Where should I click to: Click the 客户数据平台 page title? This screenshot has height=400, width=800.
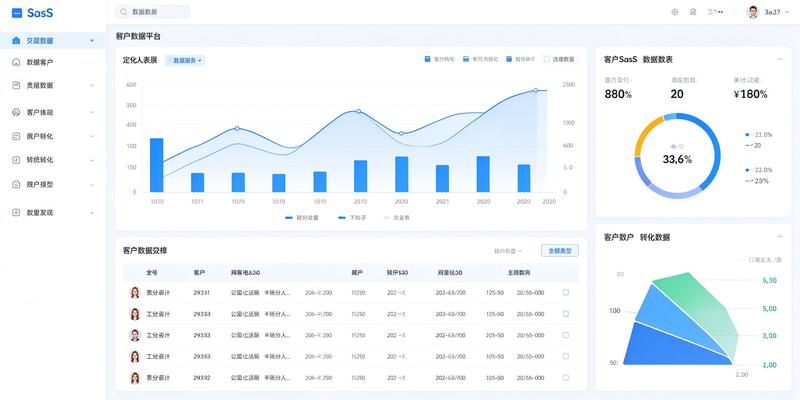click(x=138, y=36)
